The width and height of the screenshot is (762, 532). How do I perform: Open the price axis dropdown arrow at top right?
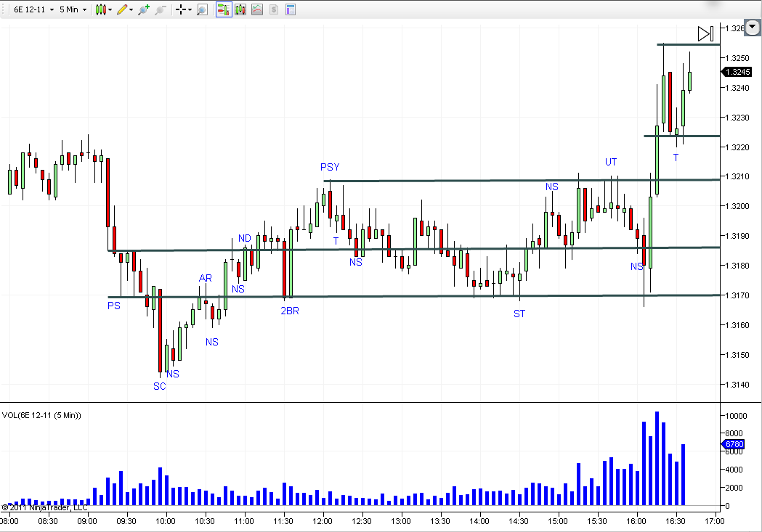(752, 28)
